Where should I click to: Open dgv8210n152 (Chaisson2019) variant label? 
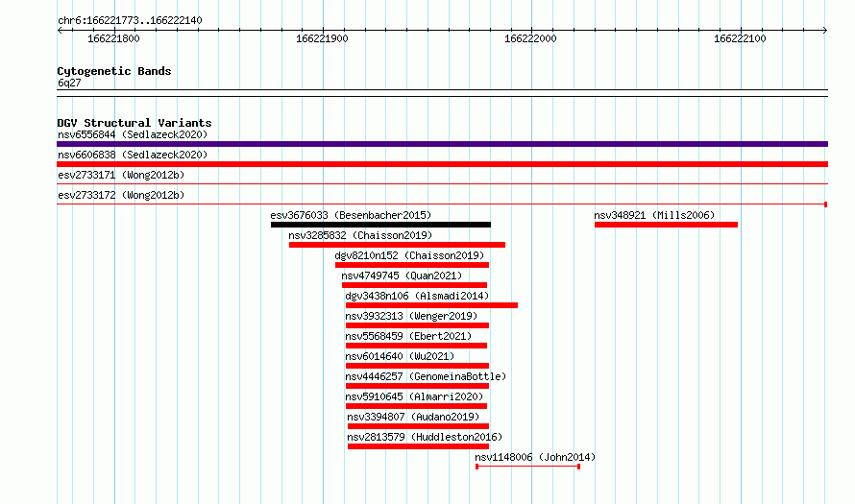[x=409, y=255]
